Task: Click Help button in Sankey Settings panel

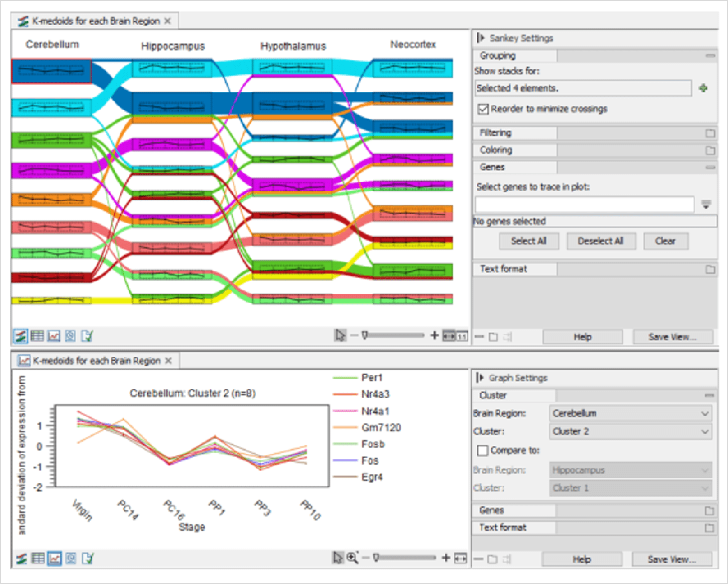Action: (583, 337)
